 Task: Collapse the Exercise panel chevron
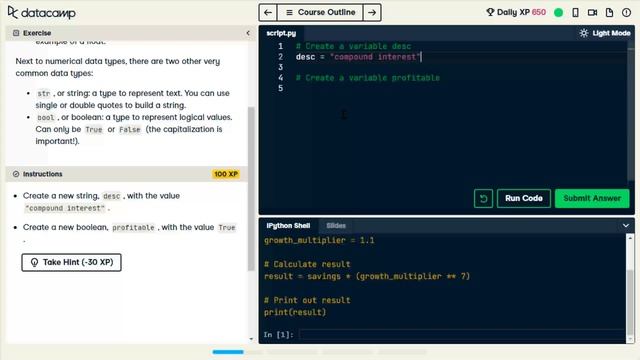[x=248, y=33]
